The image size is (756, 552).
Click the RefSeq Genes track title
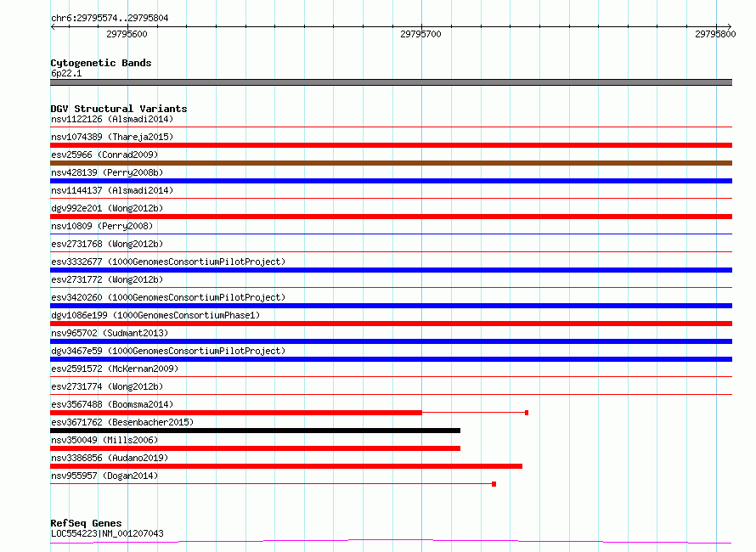click(x=86, y=523)
